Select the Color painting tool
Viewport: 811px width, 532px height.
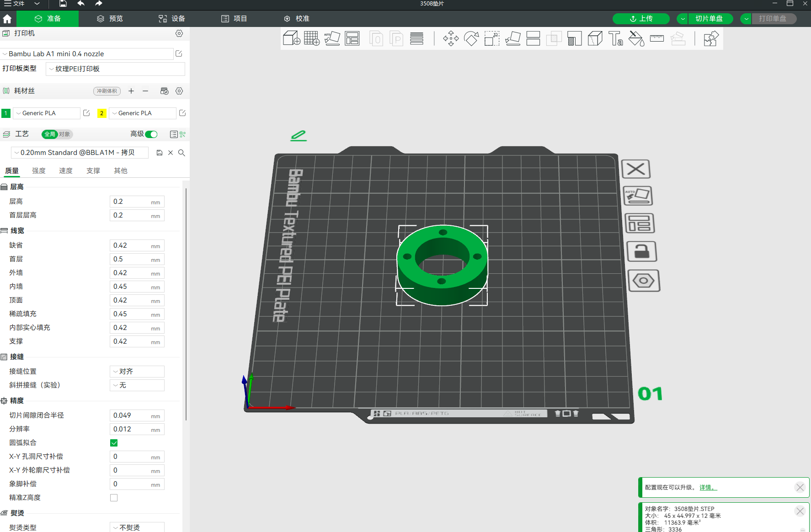click(x=636, y=38)
